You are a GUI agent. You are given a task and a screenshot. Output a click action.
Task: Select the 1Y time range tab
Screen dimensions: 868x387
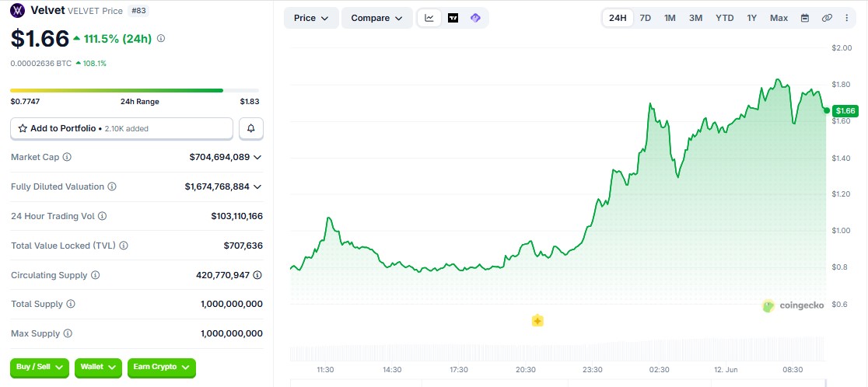pos(752,18)
